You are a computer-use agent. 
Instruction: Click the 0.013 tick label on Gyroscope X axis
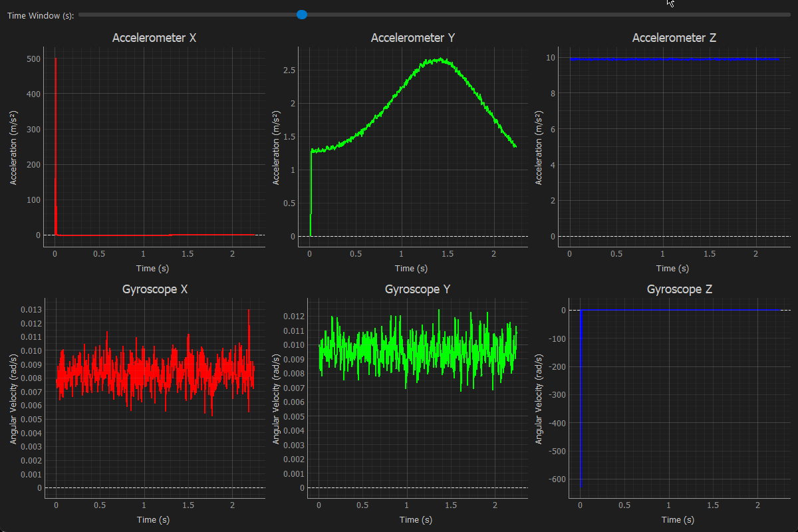pos(33,309)
